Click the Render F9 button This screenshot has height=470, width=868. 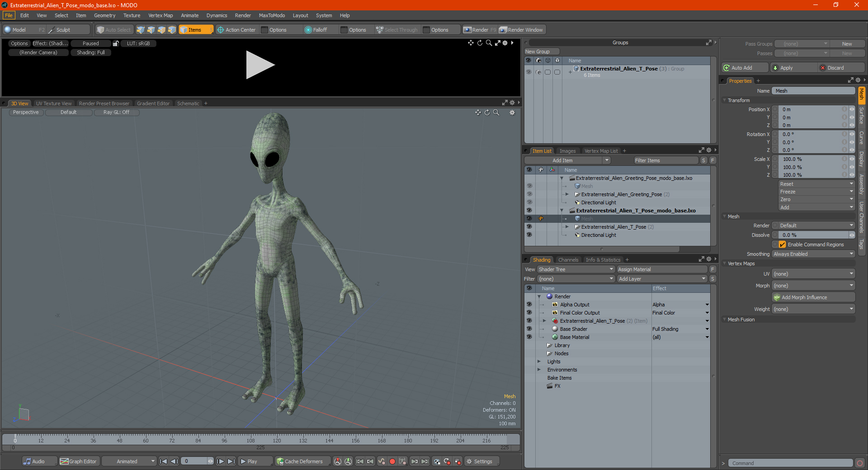click(x=480, y=30)
